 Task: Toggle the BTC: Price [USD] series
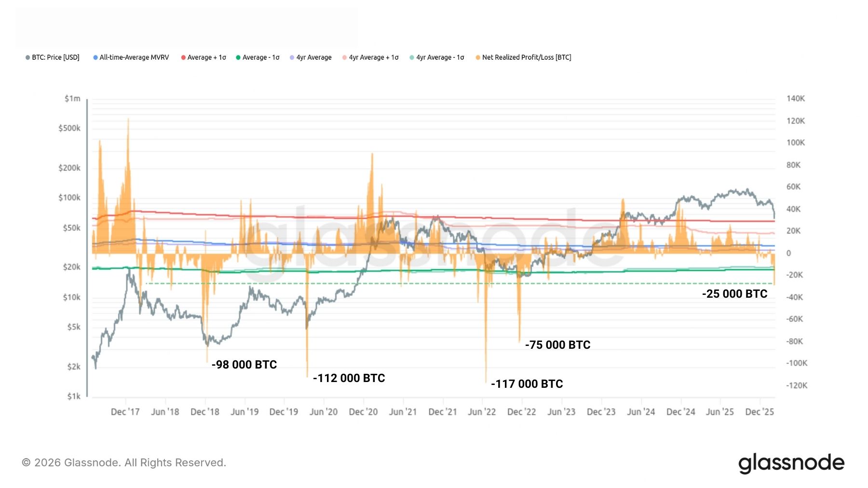pyautogui.click(x=54, y=57)
